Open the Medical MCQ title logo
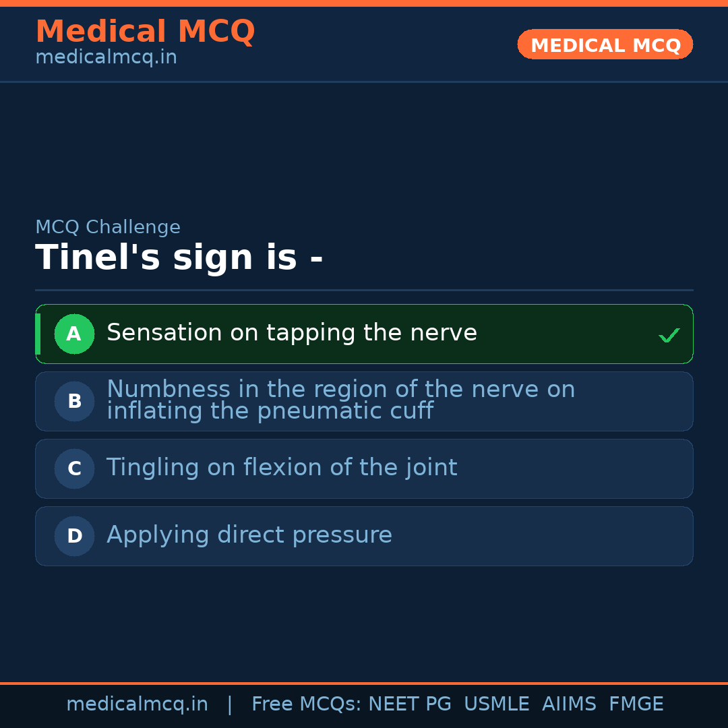Screen dimensions: 728x728 (145, 31)
